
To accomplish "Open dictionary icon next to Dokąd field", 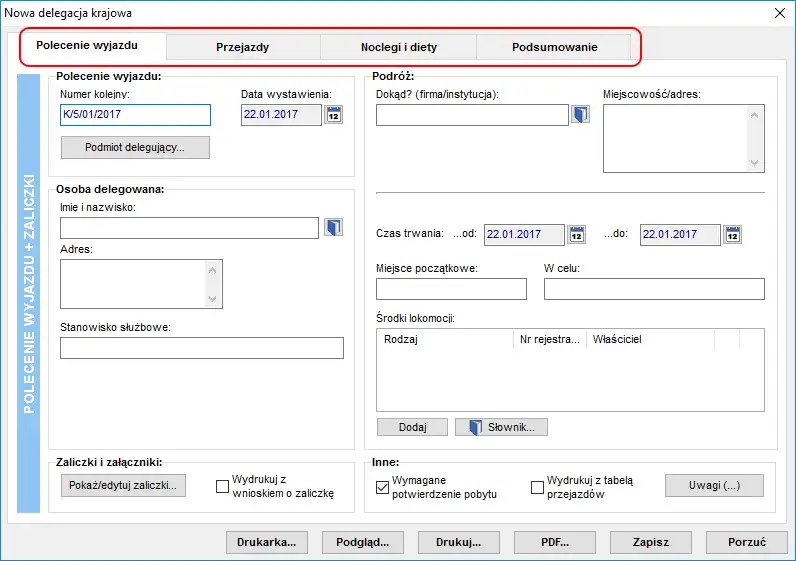I will 581,115.
